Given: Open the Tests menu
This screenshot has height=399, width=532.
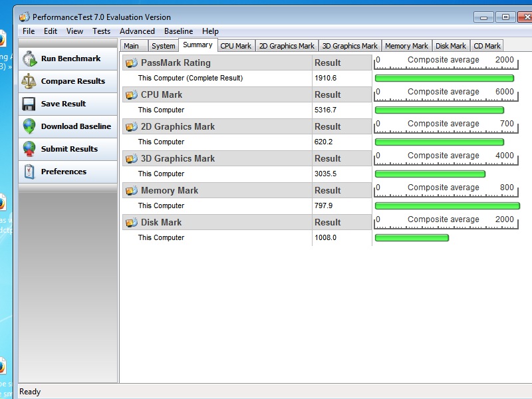Looking at the screenshot, I should click(101, 31).
